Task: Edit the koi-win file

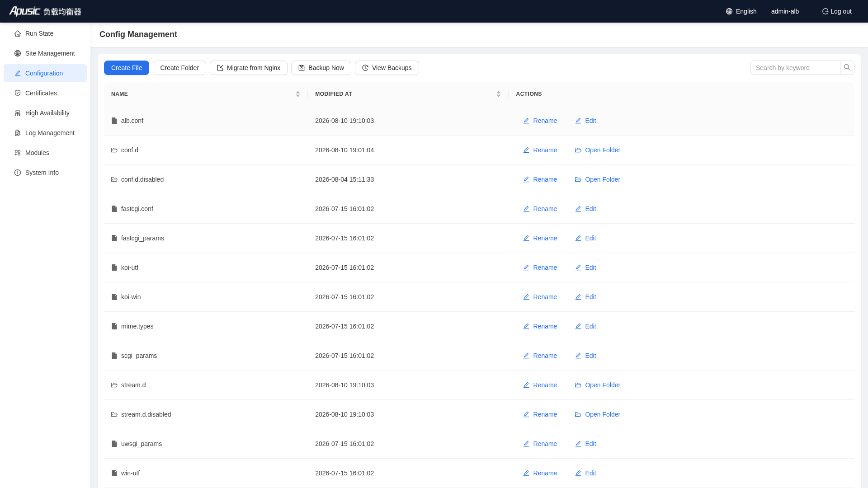Action: coord(585,297)
